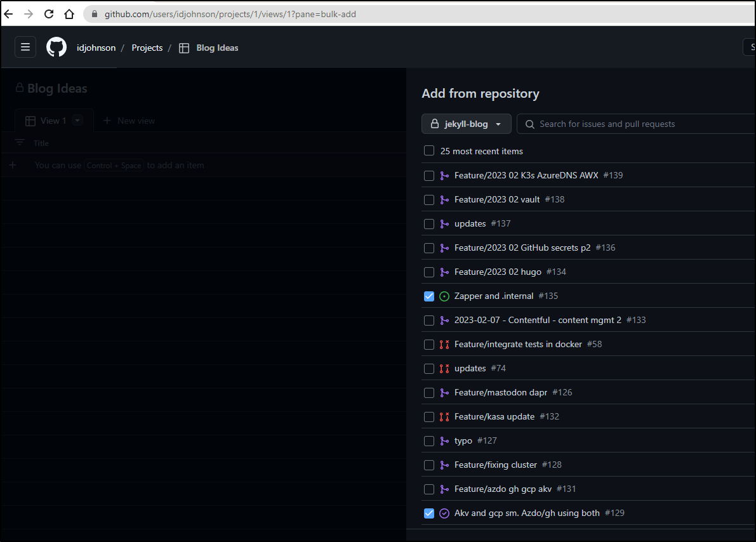Viewport: 756px width, 542px height.
Task: Open the idjohnson breadcrumb link
Action: click(x=96, y=48)
